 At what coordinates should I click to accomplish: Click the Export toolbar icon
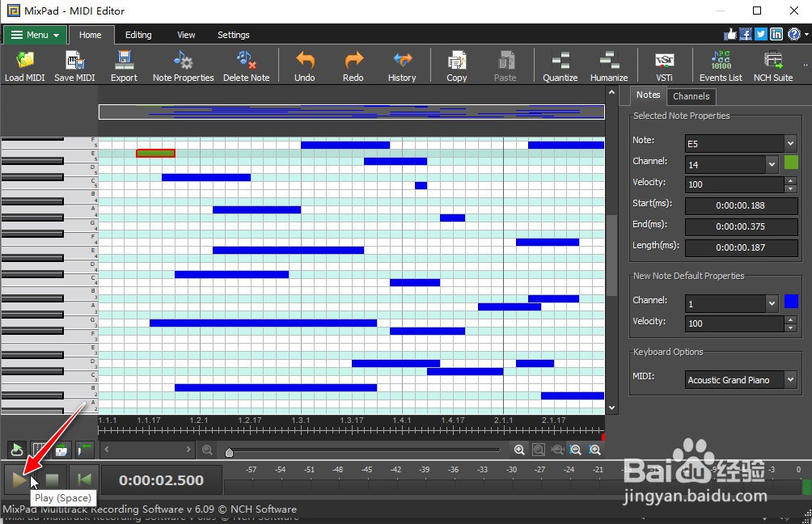point(124,65)
